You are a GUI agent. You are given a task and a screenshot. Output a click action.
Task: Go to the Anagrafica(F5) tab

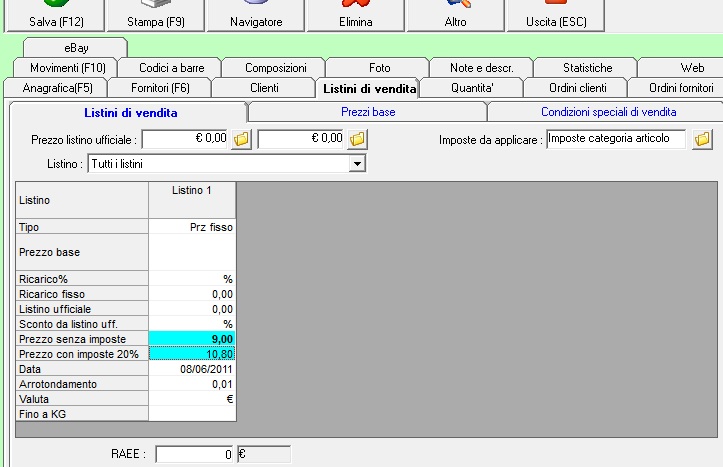pos(57,88)
